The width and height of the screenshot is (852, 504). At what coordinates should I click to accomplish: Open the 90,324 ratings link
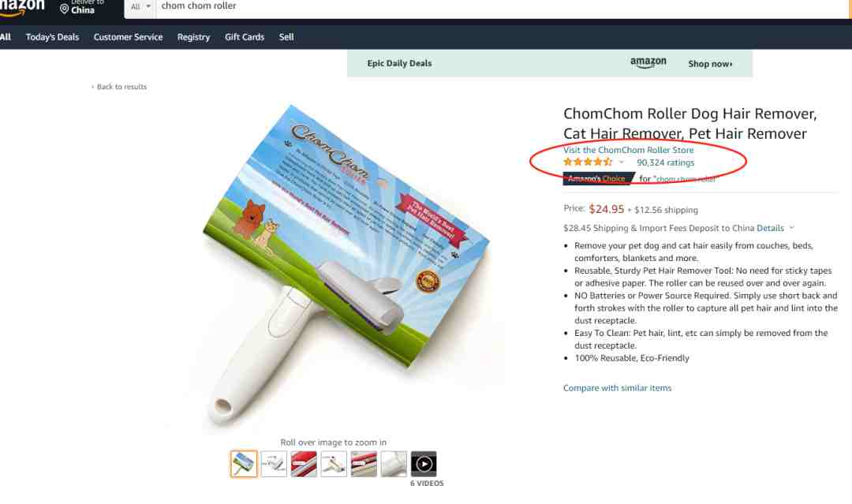(x=665, y=162)
